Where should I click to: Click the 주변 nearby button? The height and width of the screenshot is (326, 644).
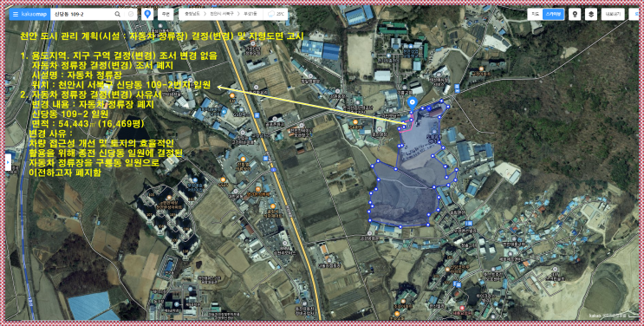pos(166,14)
